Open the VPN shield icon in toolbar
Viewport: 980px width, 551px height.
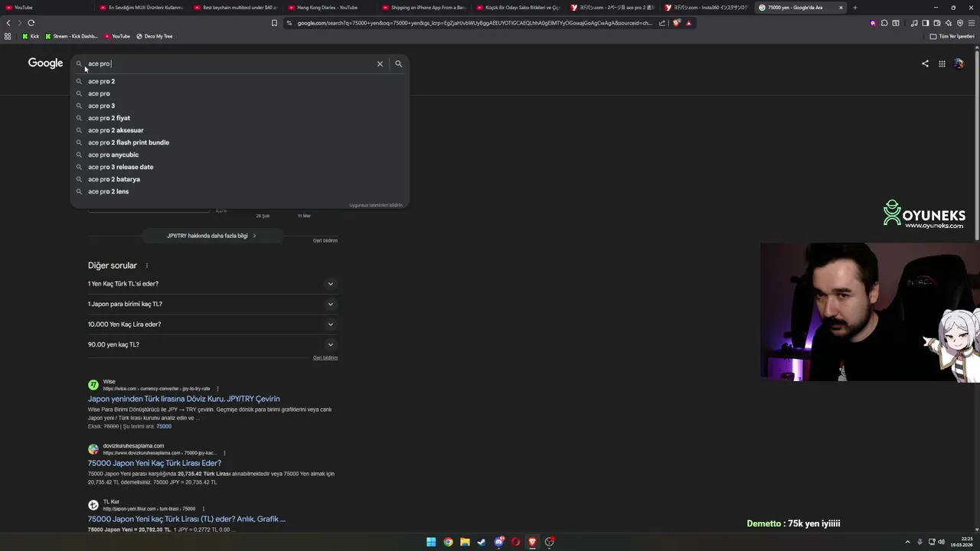click(x=959, y=23)
